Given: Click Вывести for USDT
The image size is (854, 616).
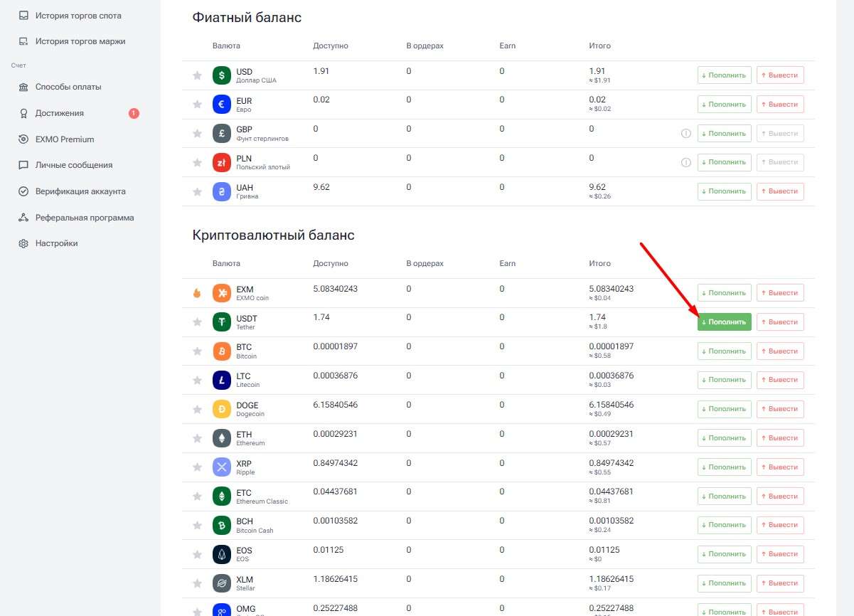Looking at the screenshot, I should [780, 322].
